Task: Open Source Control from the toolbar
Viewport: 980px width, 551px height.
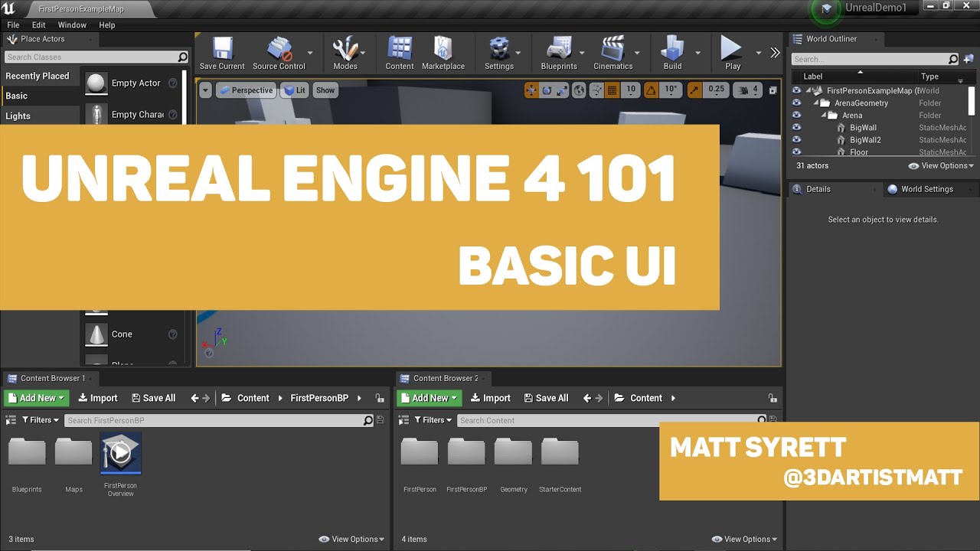Action: coord(279,54)
